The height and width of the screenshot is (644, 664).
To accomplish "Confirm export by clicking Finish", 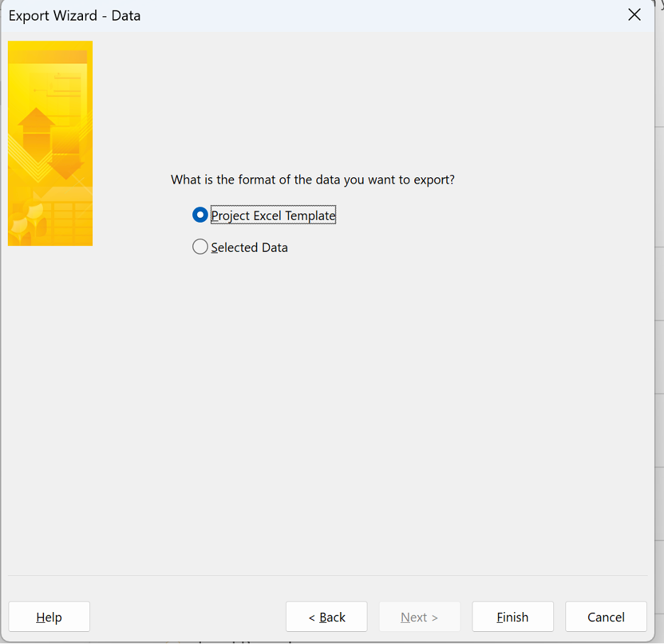I will (512, 616).
